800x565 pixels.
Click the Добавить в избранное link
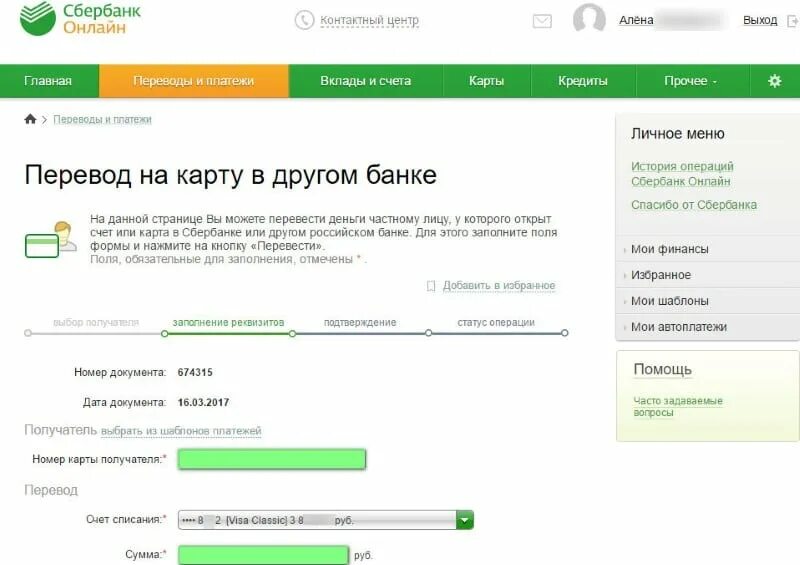click(498, 286)
